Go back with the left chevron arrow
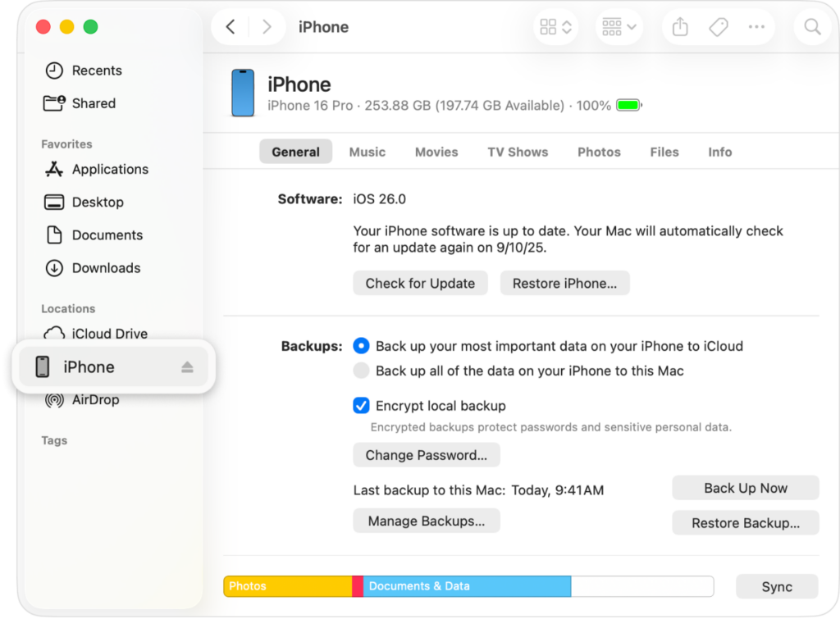This screenshot has width=840, height=619. pos(231,27)
